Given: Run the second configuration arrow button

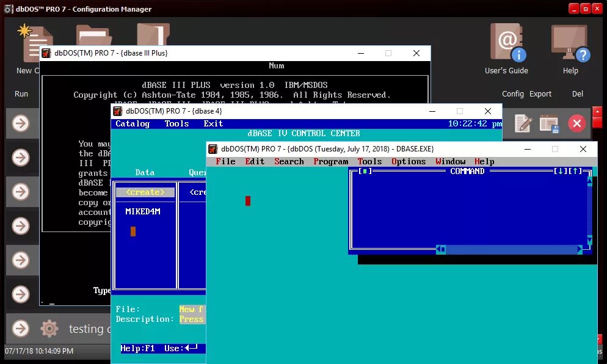Looking at the screenshot, I should pyautogui.click(x=21, y=158).
